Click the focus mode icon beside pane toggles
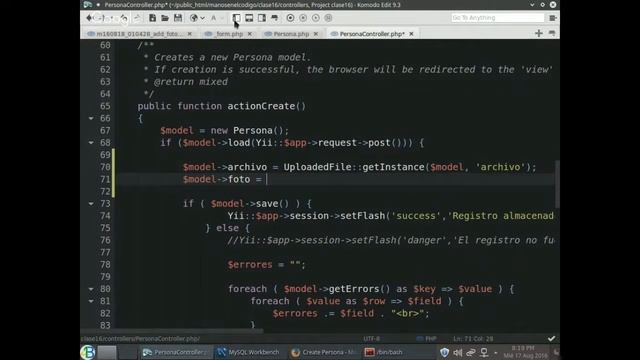The height and width of the screenshot is (360, 640). [x=275, y=18]
